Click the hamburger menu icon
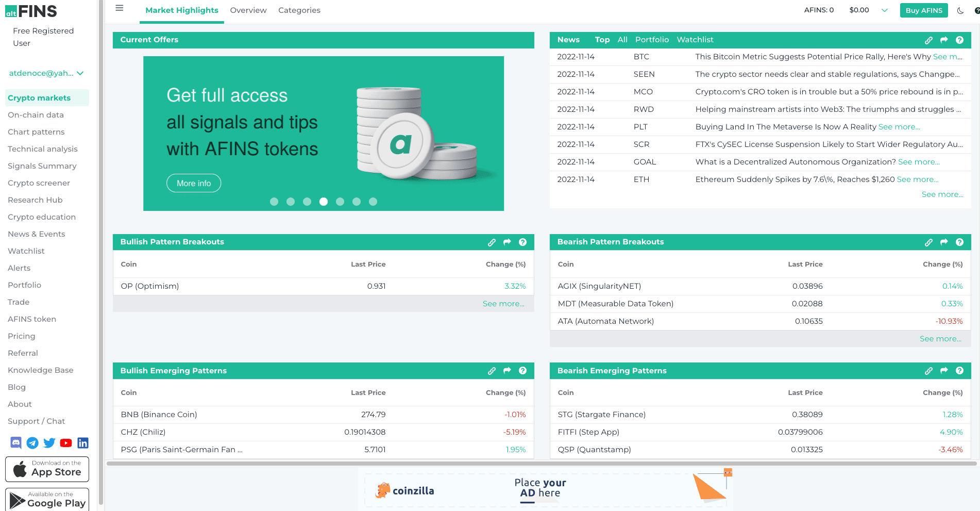Viewport: 980px width, 511px height. 119,8
